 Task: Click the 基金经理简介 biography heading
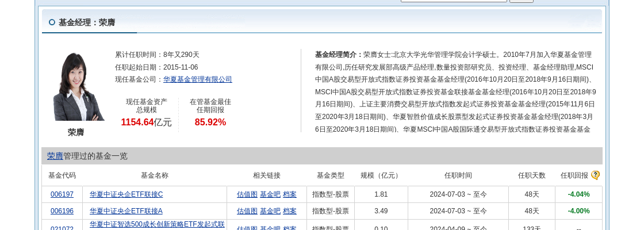coord(339,55)
